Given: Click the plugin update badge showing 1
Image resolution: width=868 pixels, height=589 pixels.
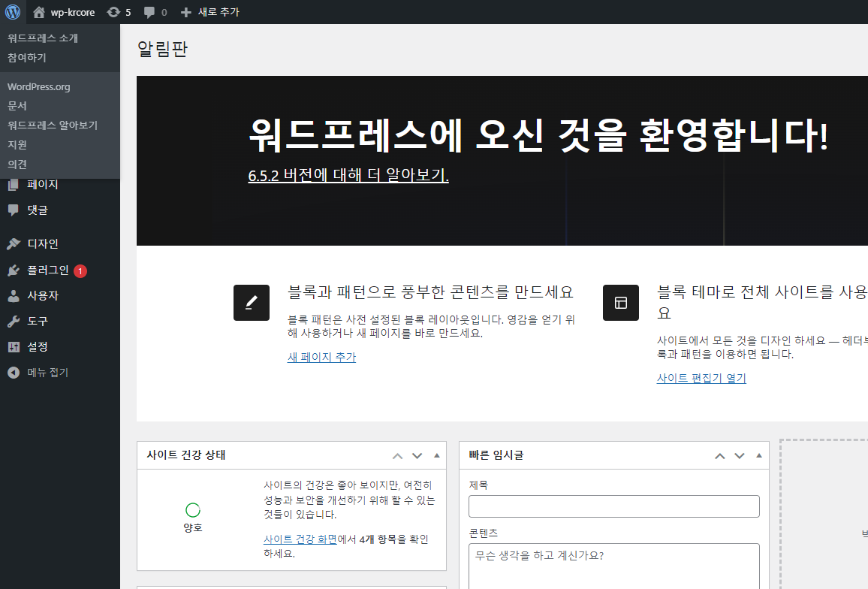Looking at the screenshot, I should pos(80,271).
